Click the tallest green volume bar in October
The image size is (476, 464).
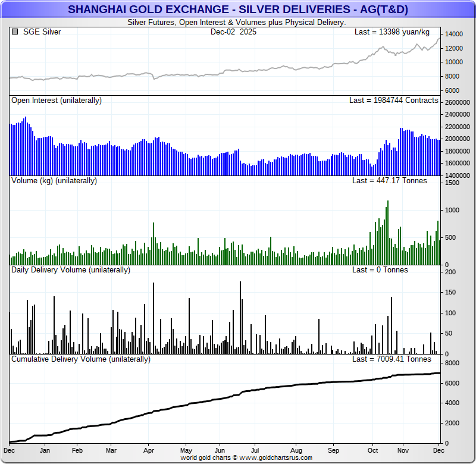coord(388,232)
